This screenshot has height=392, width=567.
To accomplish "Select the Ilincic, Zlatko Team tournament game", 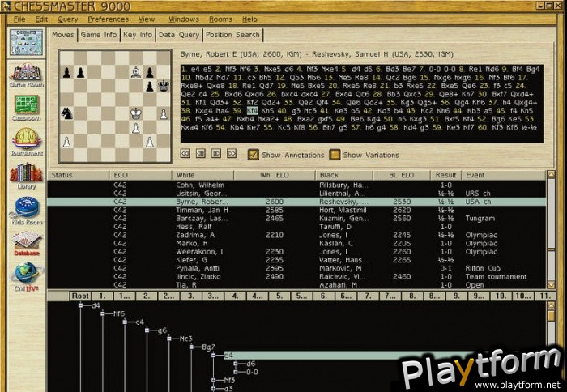I will 296,277.
